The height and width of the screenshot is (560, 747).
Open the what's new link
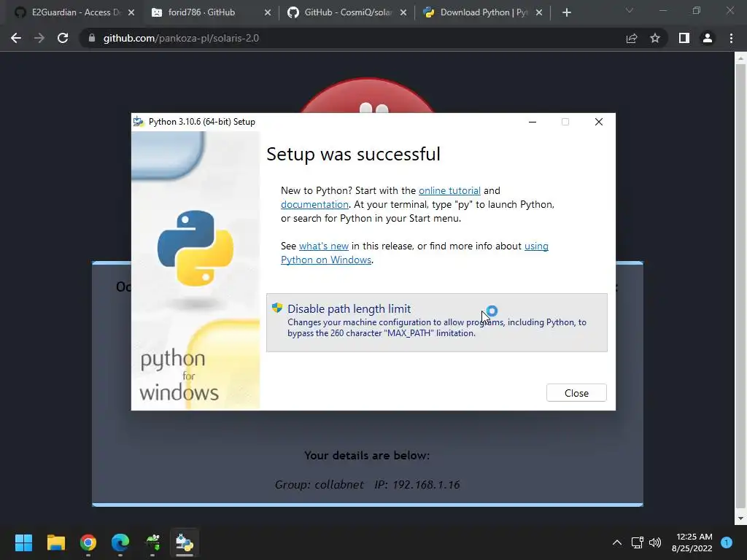click(x=323, y=246)
